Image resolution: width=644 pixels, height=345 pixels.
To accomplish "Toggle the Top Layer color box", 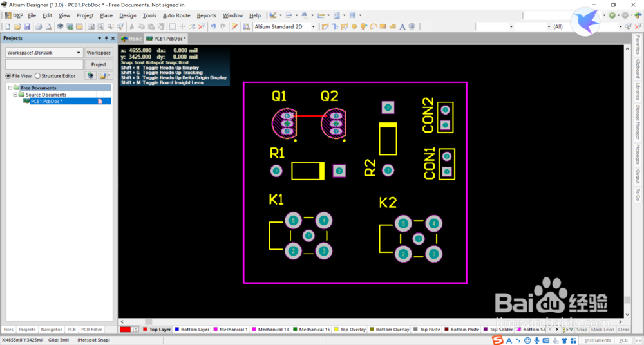I will click(x=144, y=330).
